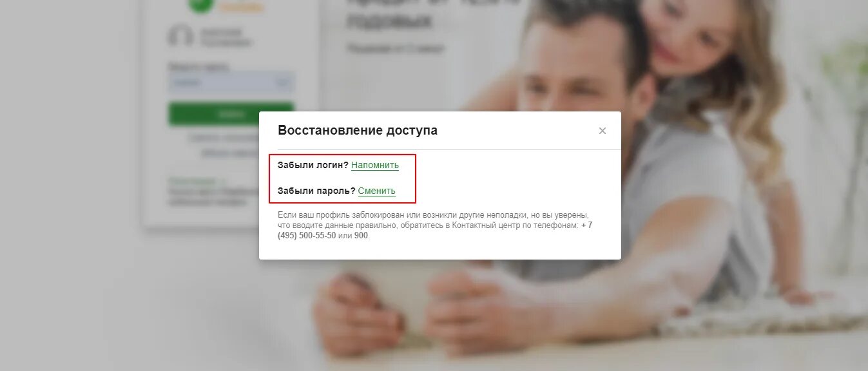
Task: Open blurred link below the green button
Action: click(x=223, y=146)
